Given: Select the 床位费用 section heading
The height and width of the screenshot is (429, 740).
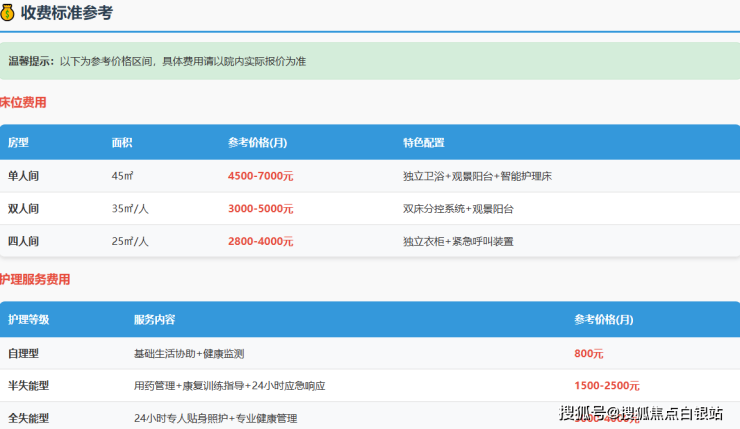Looking at the screenshot, I should [x=23, y=102].
